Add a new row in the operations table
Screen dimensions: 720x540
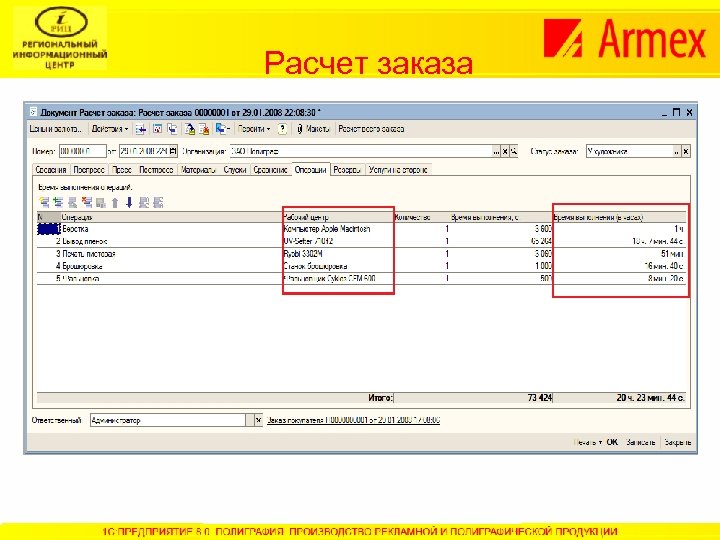(44, 202)
